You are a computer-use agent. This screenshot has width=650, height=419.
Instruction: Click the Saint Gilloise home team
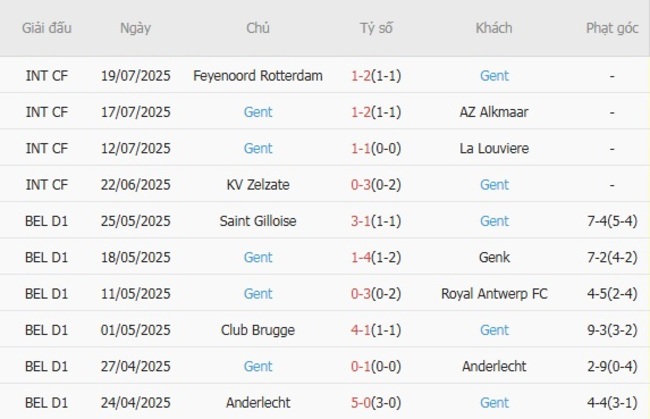(x=258, y=221)
